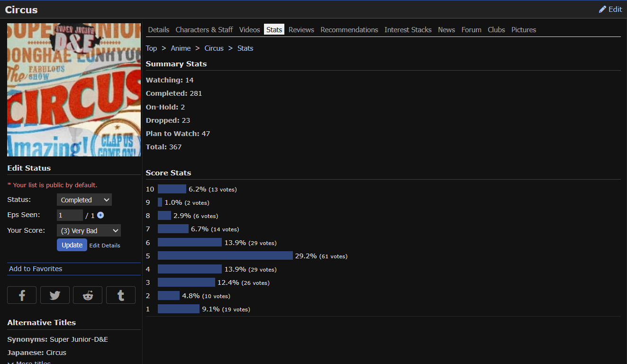Click the 'Japanese: Circus' text
This screenshot has height=364, width=627.
tap(37, 353)
